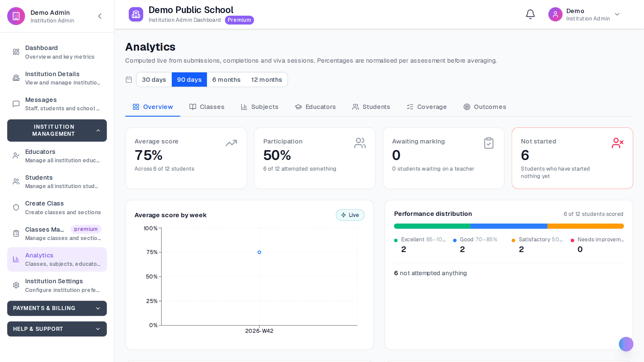Click the Institution Settings gear icon

point(16,285)
